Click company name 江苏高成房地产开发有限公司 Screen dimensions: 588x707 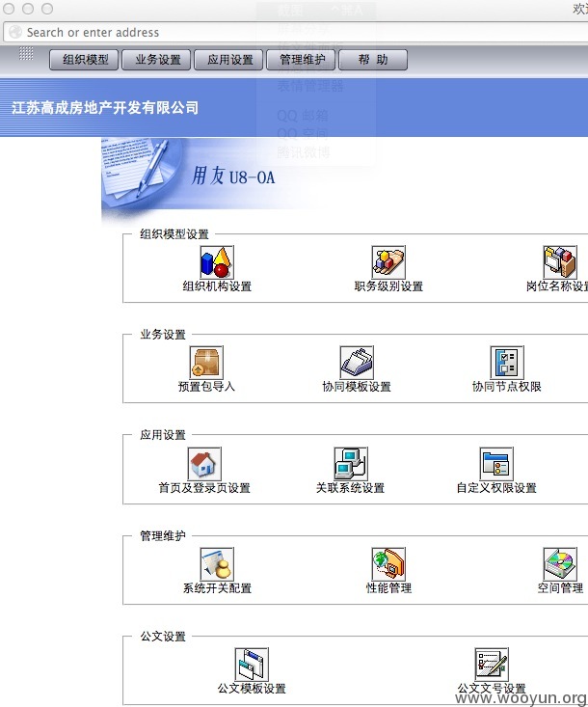coord(105,108)
